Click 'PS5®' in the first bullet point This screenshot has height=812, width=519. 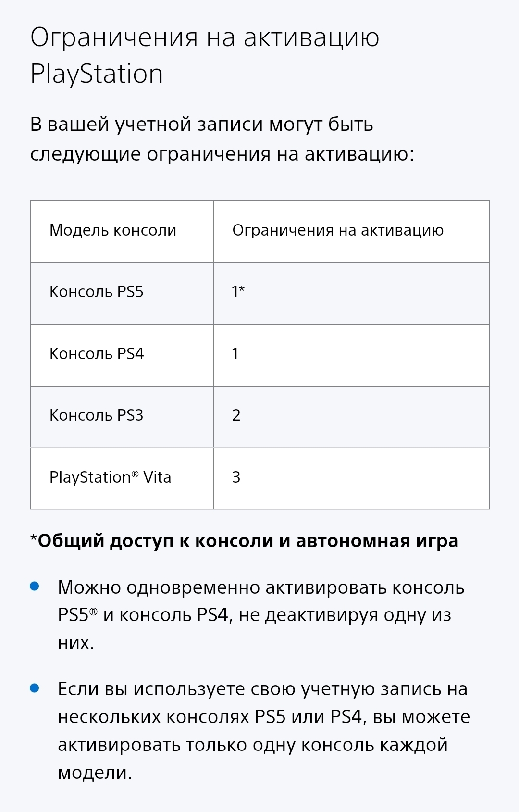coord(77,615)
